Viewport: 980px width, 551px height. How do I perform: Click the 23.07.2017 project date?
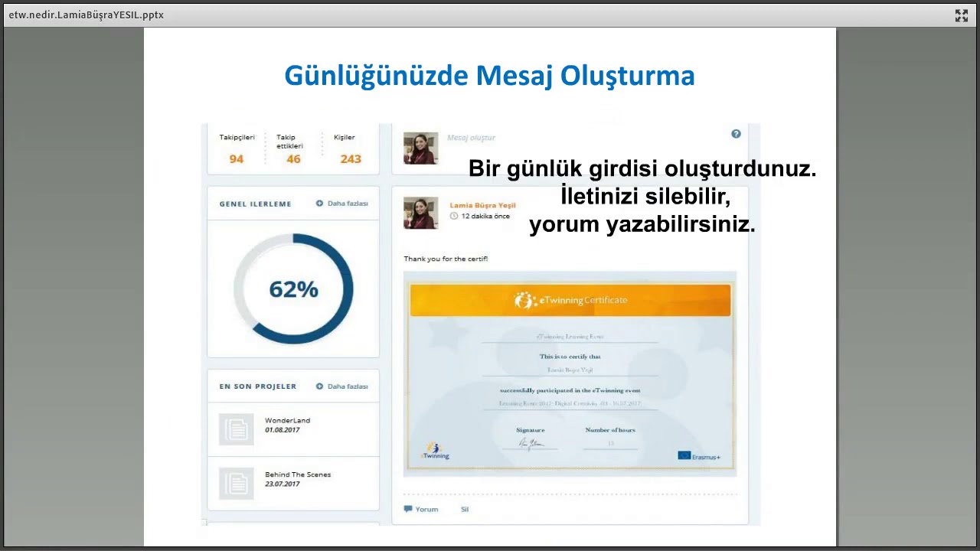(283, 484)
